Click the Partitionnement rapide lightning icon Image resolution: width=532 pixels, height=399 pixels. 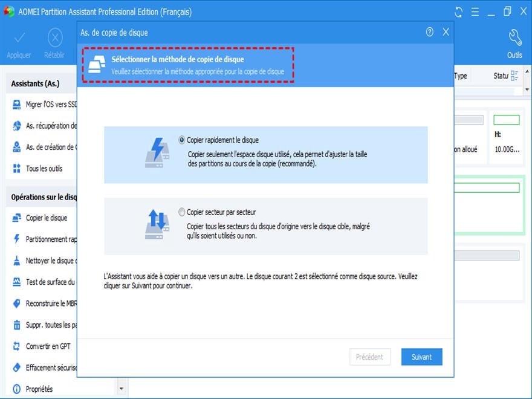16,239
